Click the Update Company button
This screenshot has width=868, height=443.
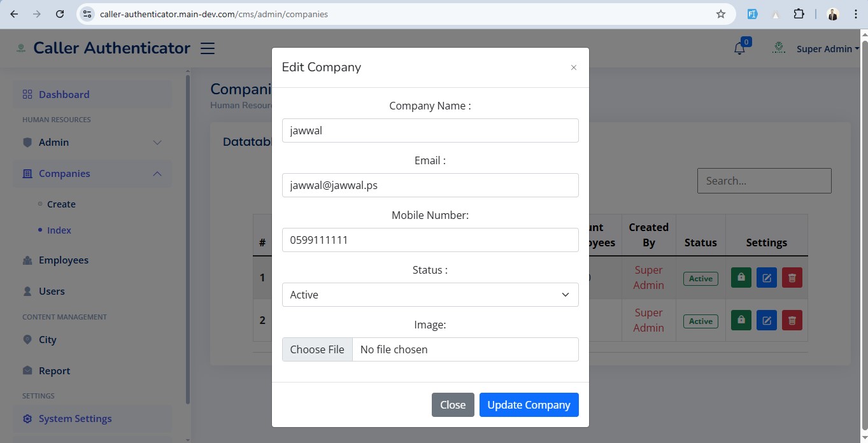point(529,405)
